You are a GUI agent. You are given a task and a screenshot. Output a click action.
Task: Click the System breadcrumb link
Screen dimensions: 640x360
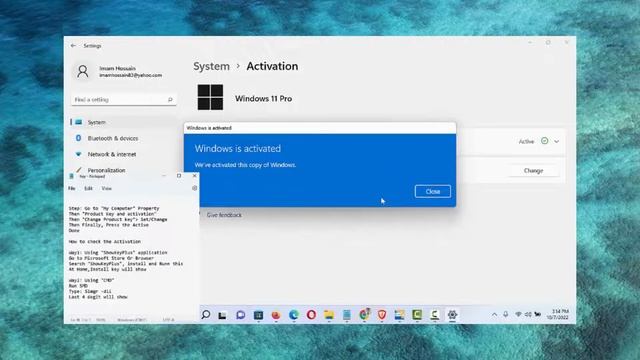(x=211, y=66)
